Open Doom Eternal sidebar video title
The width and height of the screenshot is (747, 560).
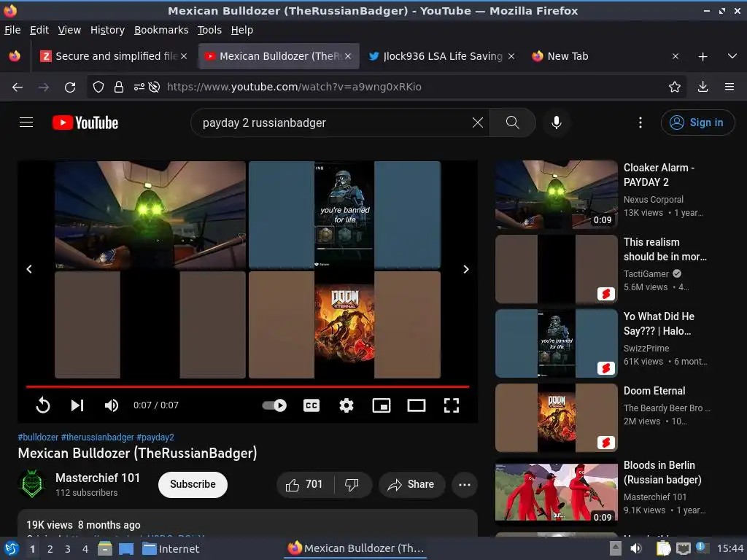pyautogui.click(x=654, y=391)
